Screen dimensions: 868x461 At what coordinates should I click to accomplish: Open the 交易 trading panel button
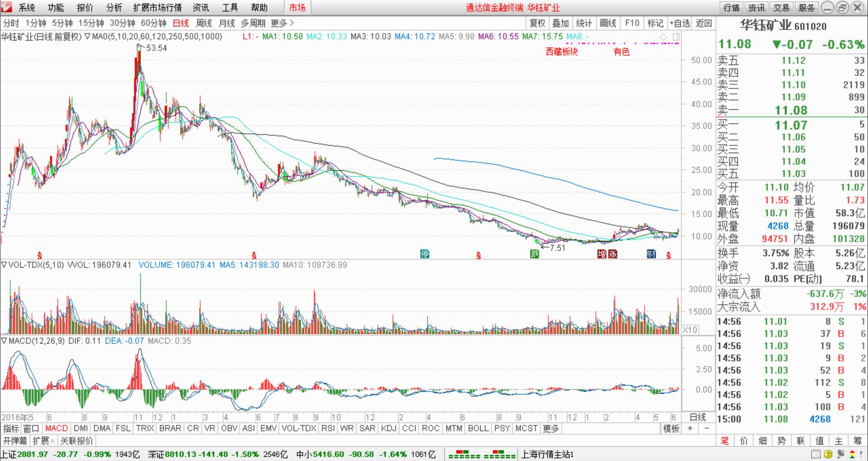point(781,8)
